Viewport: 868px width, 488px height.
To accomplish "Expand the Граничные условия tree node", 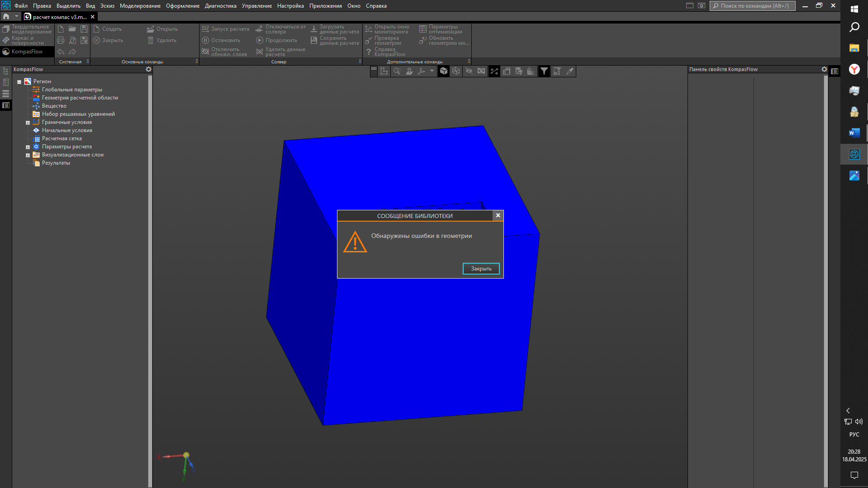I will coord(28,123).
